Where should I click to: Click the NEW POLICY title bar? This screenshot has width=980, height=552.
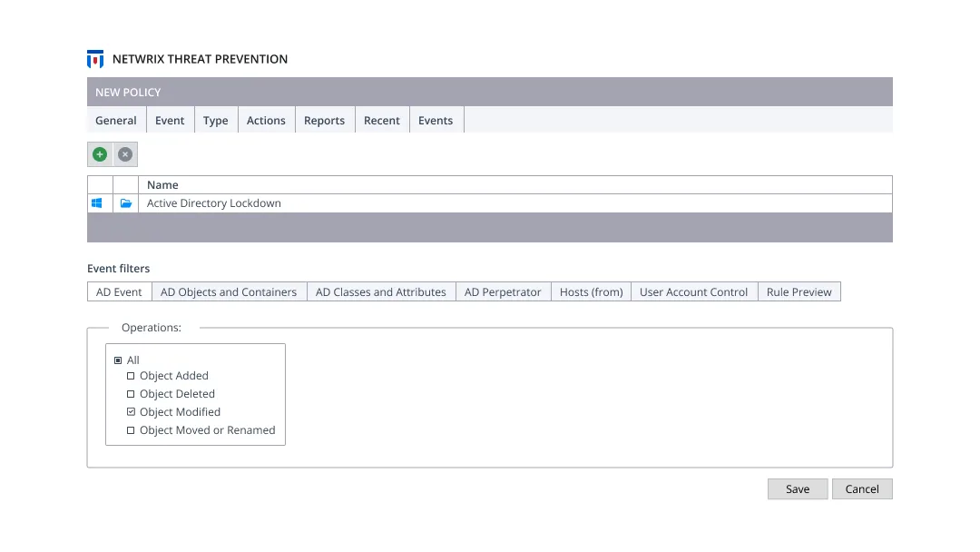[x=490, y=92]
